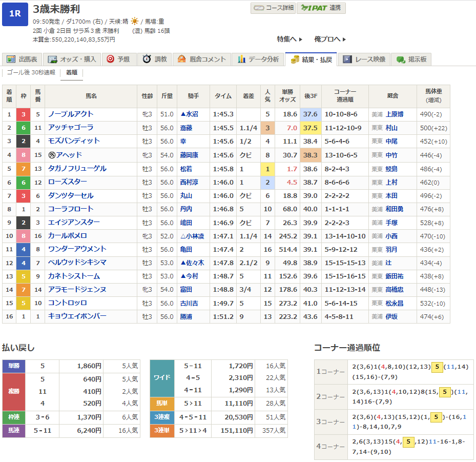476x462 pixels.
Task: Click the データ分析 bar chart icon
Action: pyautogui.click(x=241, y=59)
